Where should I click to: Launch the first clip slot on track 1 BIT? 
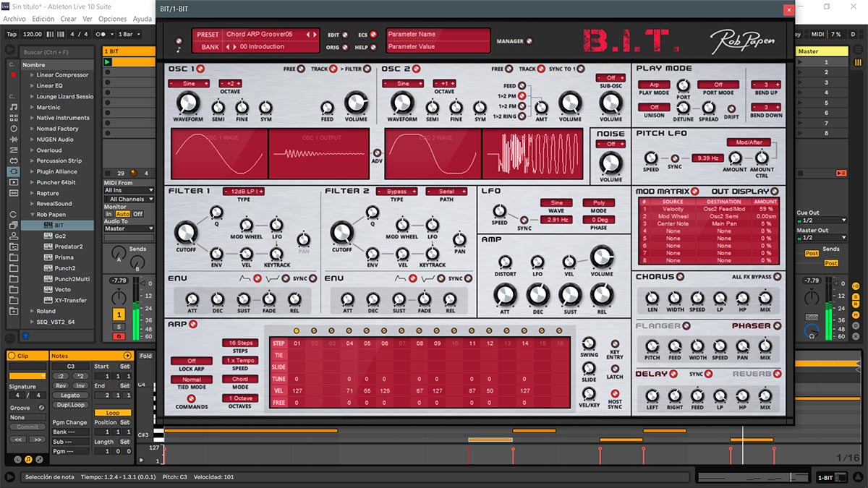(108, 62)
